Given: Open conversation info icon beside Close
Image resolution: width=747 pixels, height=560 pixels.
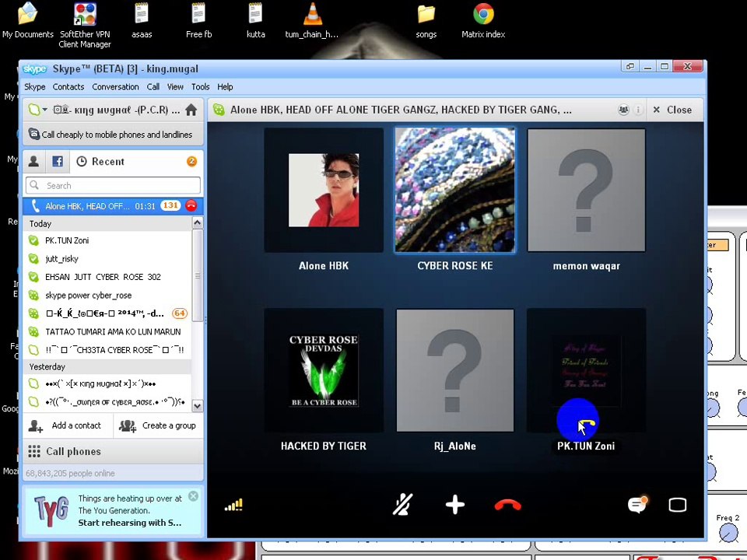Looking at the screenshot, I should pyautogui.click(x=638, y=110).
